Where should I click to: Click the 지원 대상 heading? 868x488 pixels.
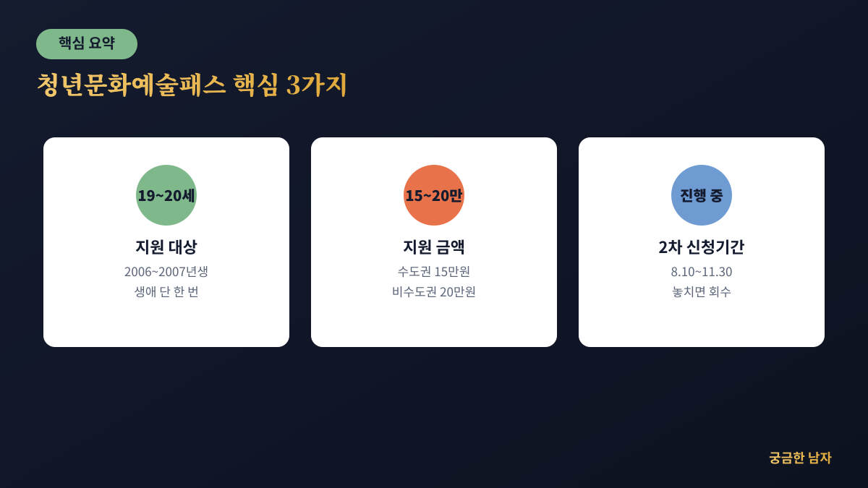166,247
